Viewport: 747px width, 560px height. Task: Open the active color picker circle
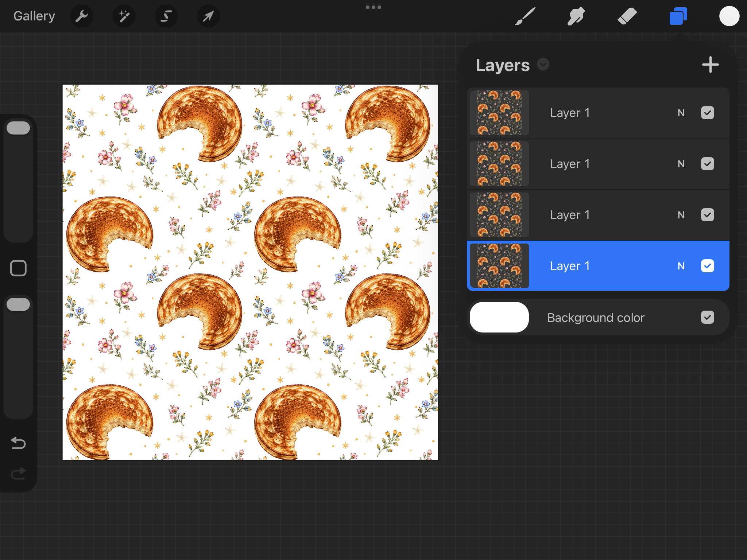729,16
